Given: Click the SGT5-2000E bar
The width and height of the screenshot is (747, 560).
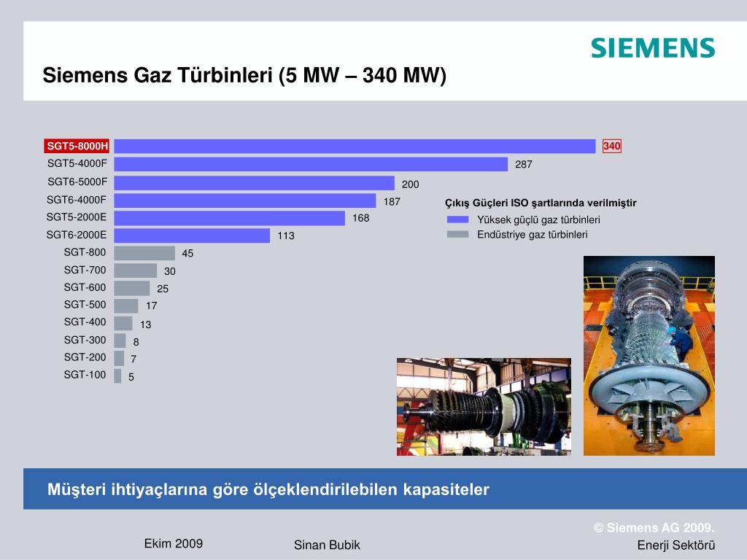Looking at the screenshot, I should (x=230, y=218).
